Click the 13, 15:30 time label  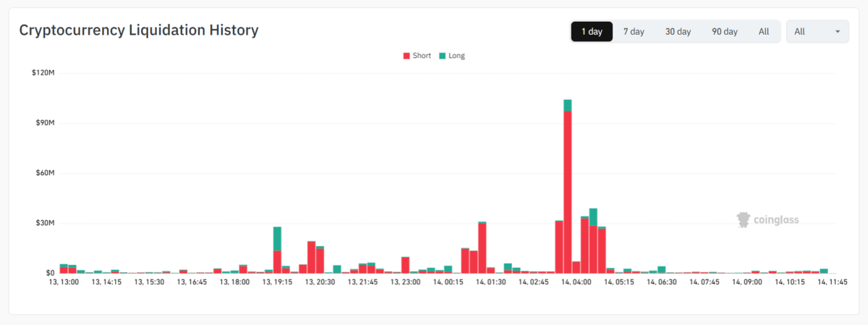149,283
